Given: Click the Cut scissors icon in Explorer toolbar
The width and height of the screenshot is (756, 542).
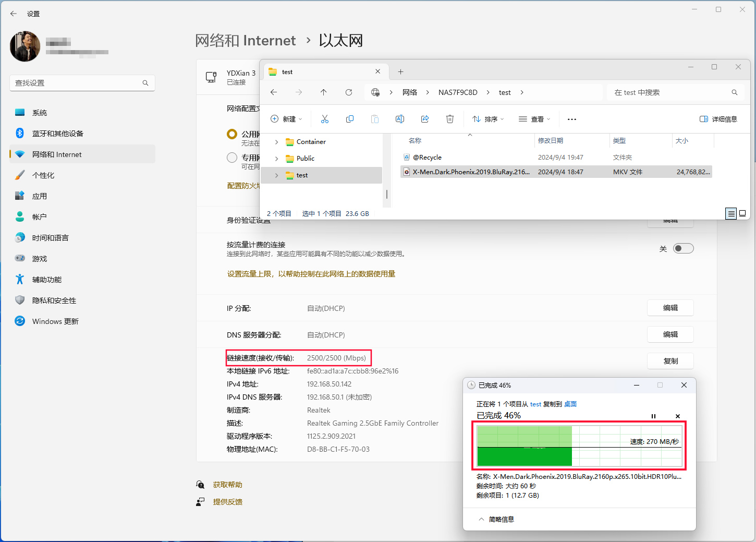Looking at the screenshot, I should [325, 119].
